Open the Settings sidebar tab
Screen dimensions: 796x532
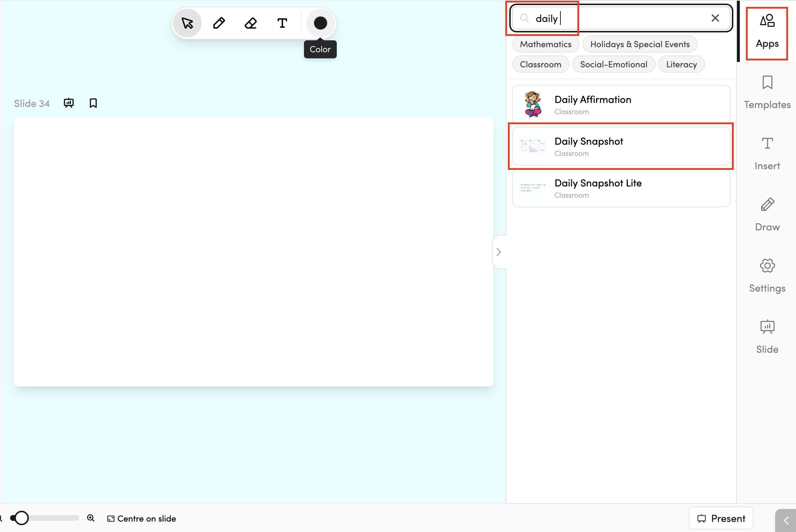click(x=767, y=276)
